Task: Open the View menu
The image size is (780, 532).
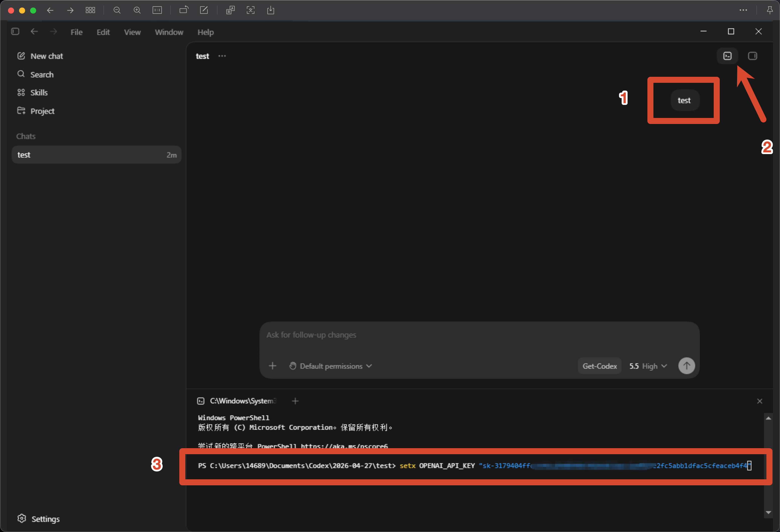Action: [132, 32]
